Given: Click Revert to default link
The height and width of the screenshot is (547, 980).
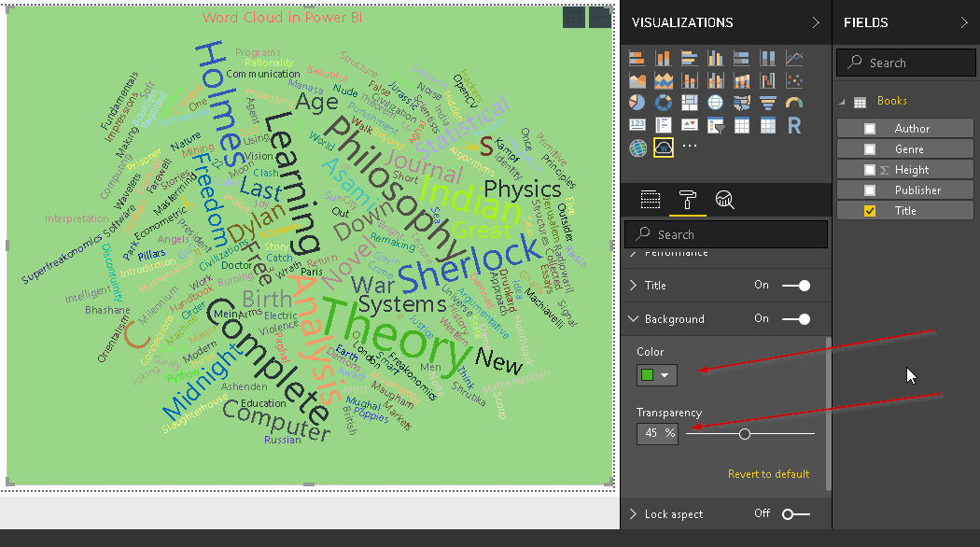Looking at the screenshot, I should click(x=768, y=474).
